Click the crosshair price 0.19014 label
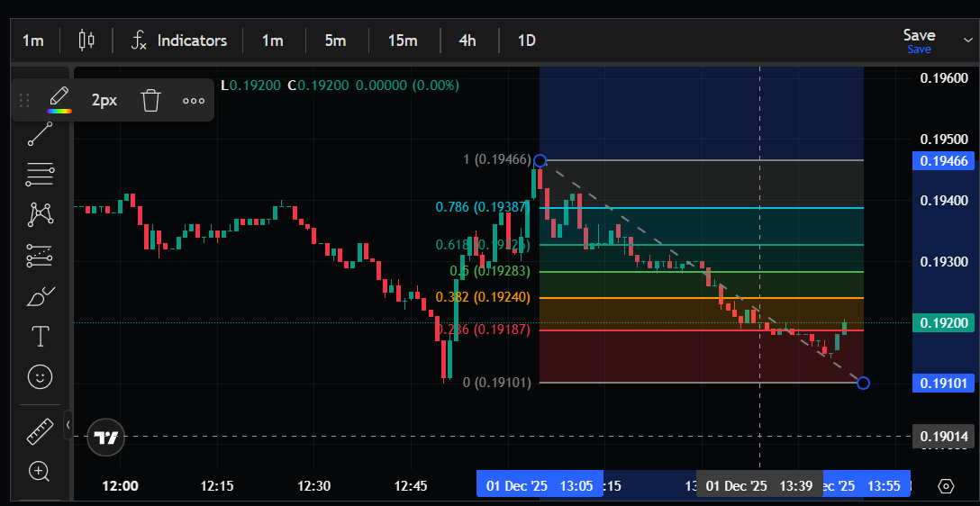This screenshot has height=506, width=980. point(944,436)
